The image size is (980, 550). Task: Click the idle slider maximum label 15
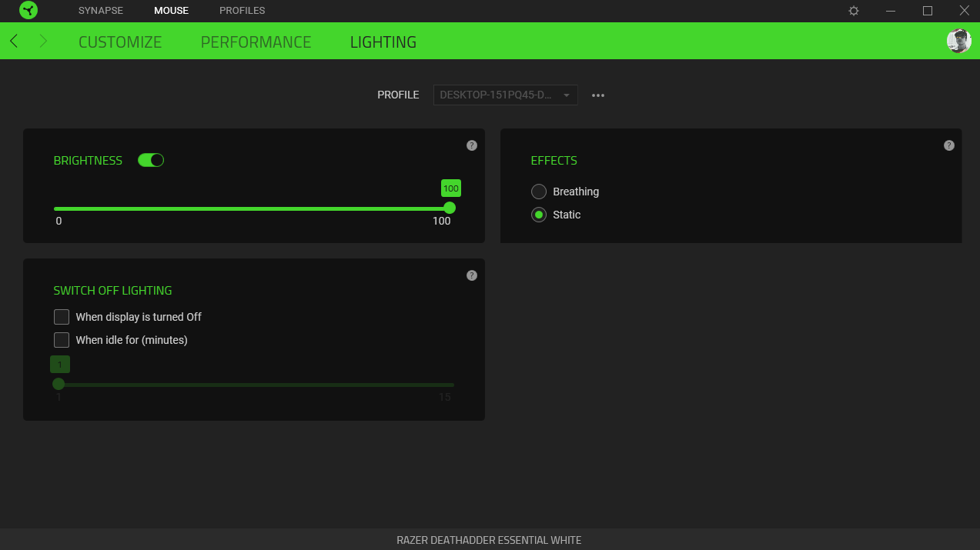(x=445, y=398)
